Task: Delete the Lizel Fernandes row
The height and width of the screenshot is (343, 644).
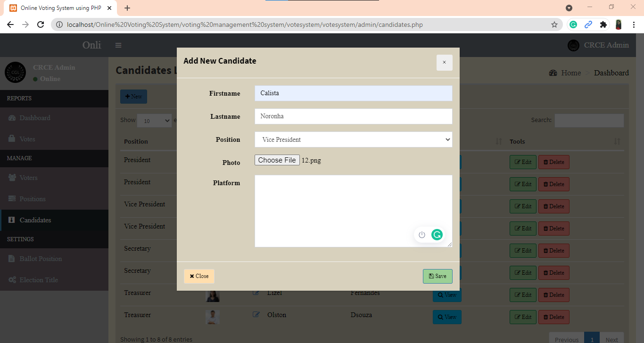Action: click(554, 295)
